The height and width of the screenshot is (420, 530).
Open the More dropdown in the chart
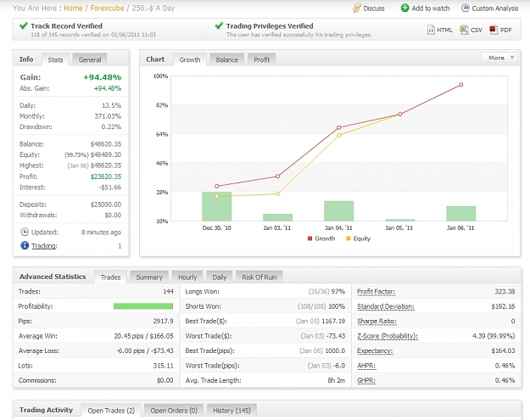click(x=500, y=58)
